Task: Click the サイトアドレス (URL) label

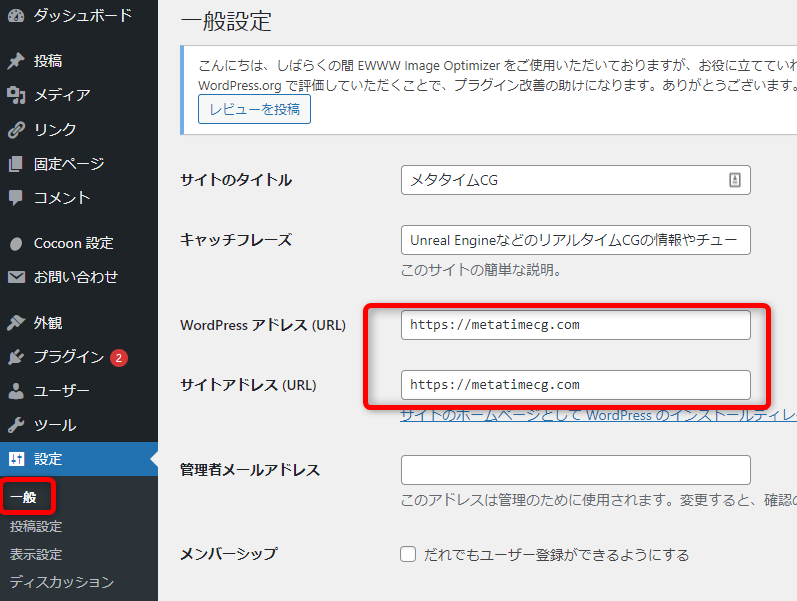Action: tap(248, 385)
